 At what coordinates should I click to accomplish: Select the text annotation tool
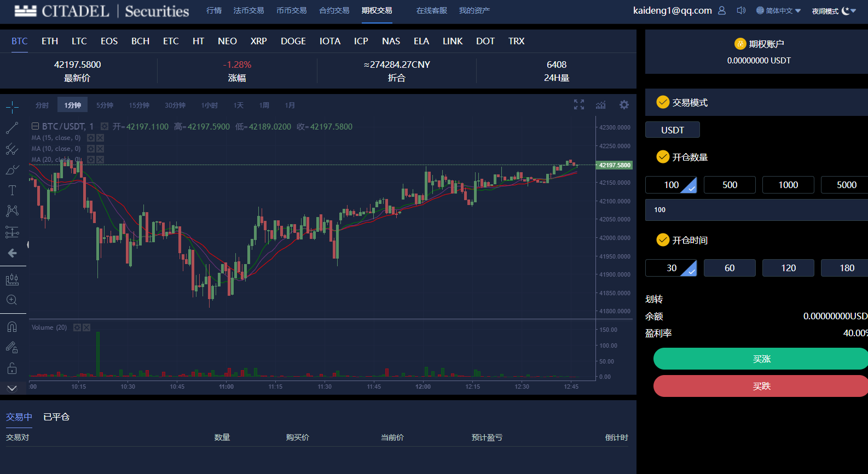click(x=12, y=190)
